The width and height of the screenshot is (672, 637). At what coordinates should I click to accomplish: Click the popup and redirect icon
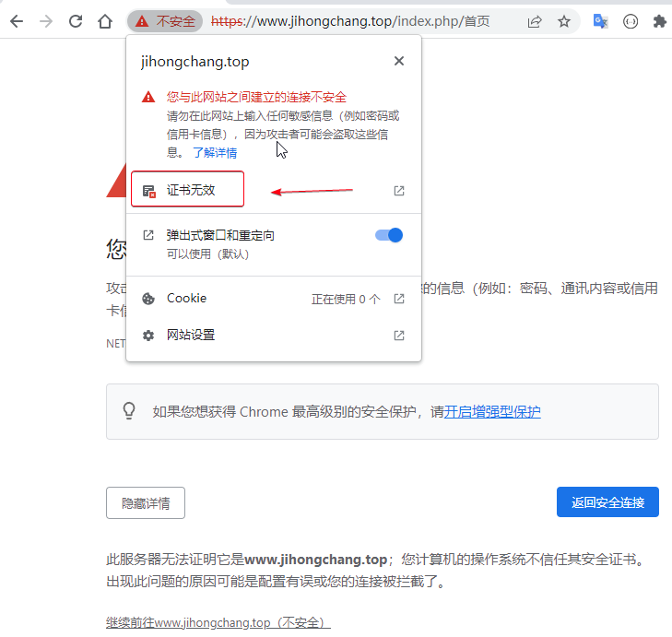(x=148, y=235)
